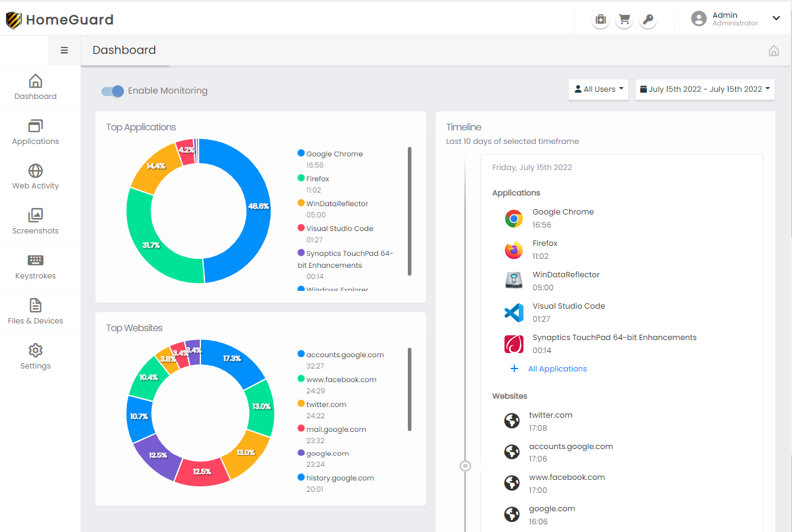This screenshot has width=792, height=532.
Task: Click Google Chrome name in Timeline
Action: pos(563,212)
